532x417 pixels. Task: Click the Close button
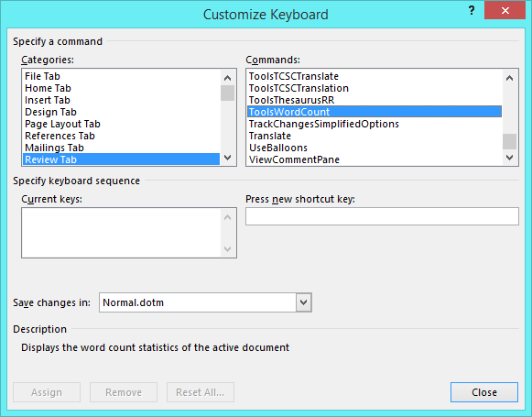[484, 392]
